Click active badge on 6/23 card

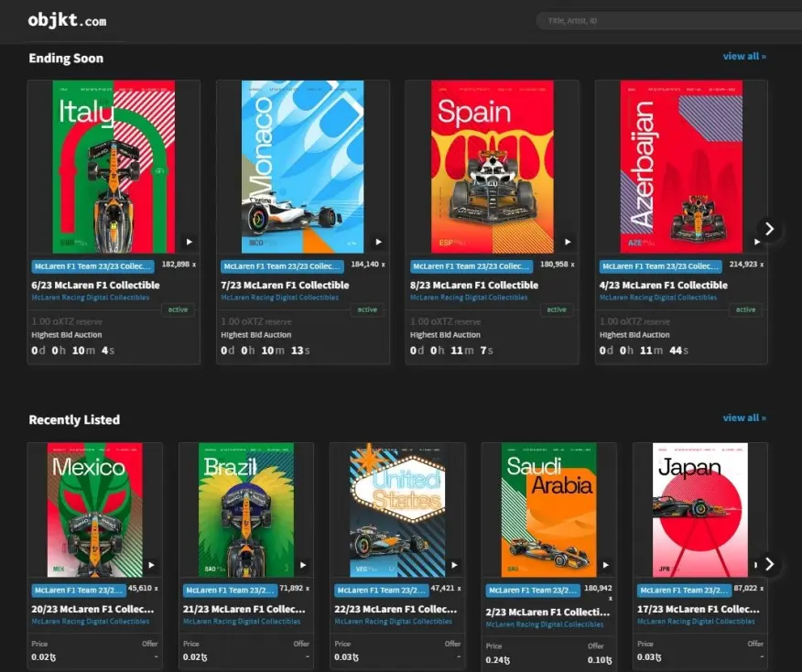tap(178, 310)
